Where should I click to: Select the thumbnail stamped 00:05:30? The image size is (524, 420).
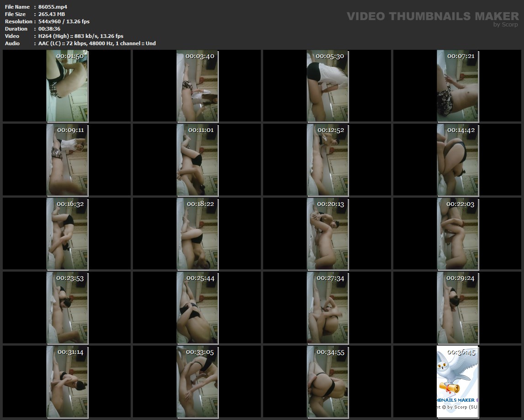click(327, 86)
